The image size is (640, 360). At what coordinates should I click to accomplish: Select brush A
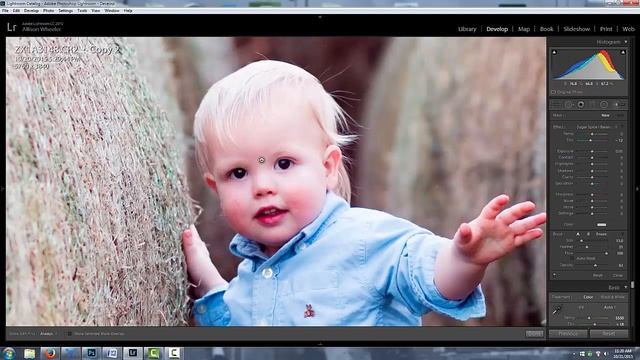(x=578, y=234)
